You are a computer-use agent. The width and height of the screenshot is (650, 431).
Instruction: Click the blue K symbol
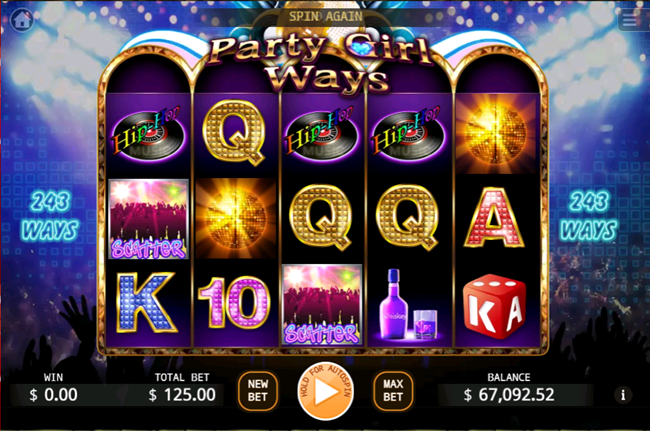pos(146,303)
